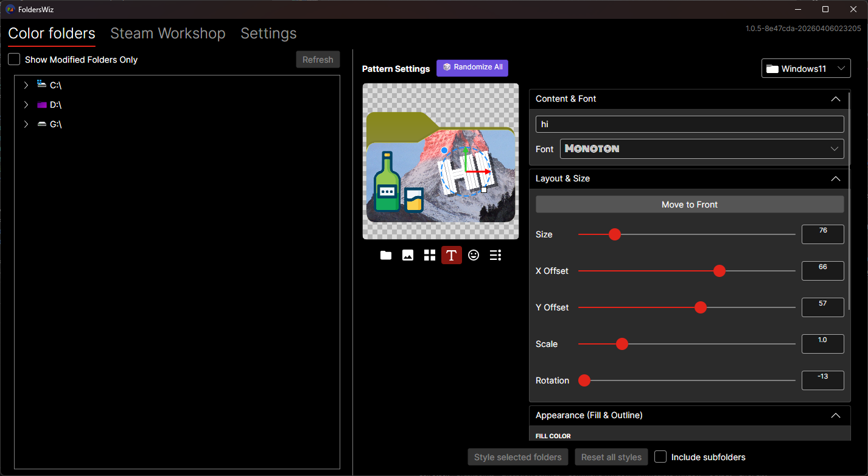Image resolution: width=868 pixels, height=476 pixels.
Task: Click the X Offset slider handle
Action: 719,271
